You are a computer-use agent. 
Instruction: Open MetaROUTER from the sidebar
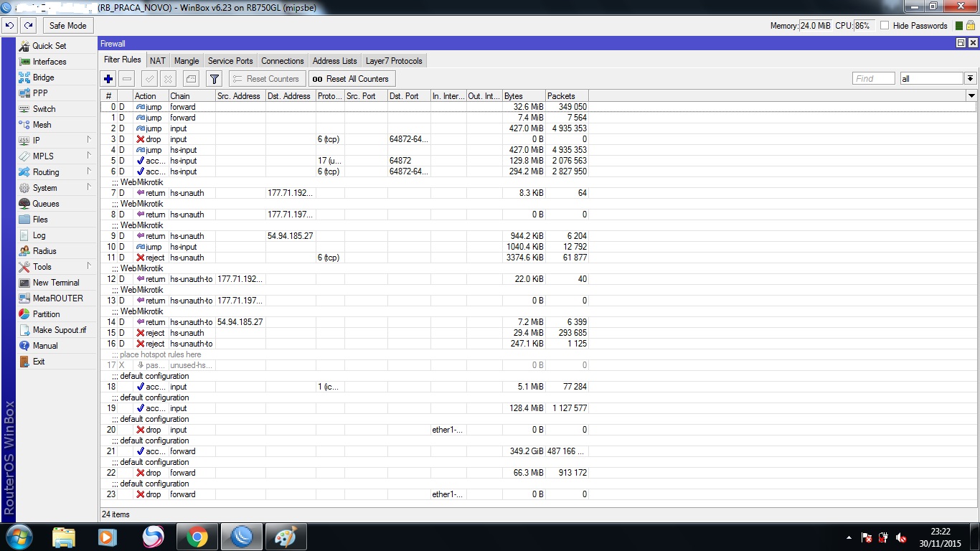pyautogui.click(x=57, y=298)
